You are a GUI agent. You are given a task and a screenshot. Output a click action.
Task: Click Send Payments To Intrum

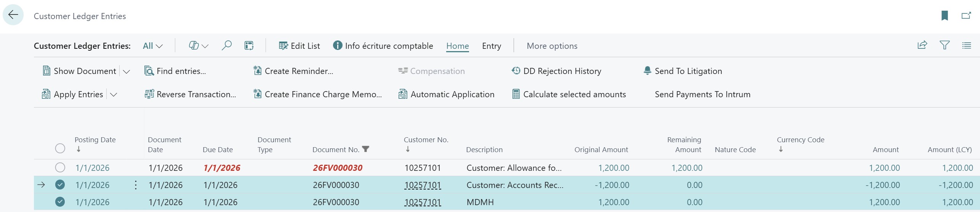pos(702,95)
